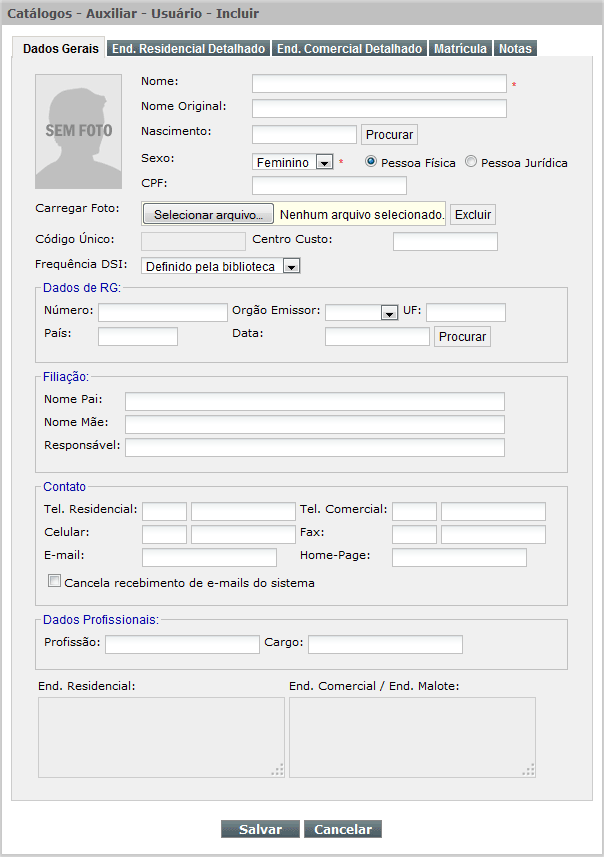
Task: Click Procurar beside the RG Data field
Action: [462, 337]
